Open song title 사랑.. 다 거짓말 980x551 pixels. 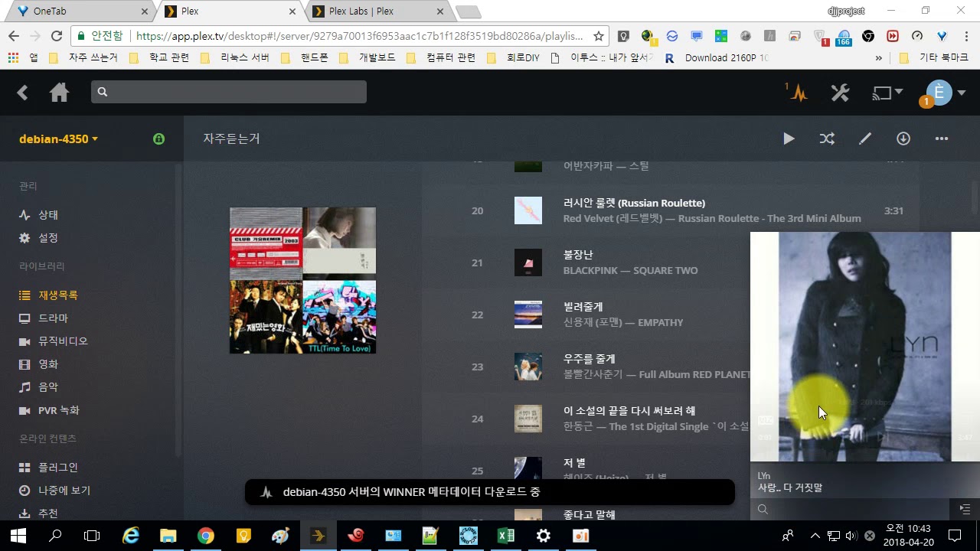click(x=789, y=487)
